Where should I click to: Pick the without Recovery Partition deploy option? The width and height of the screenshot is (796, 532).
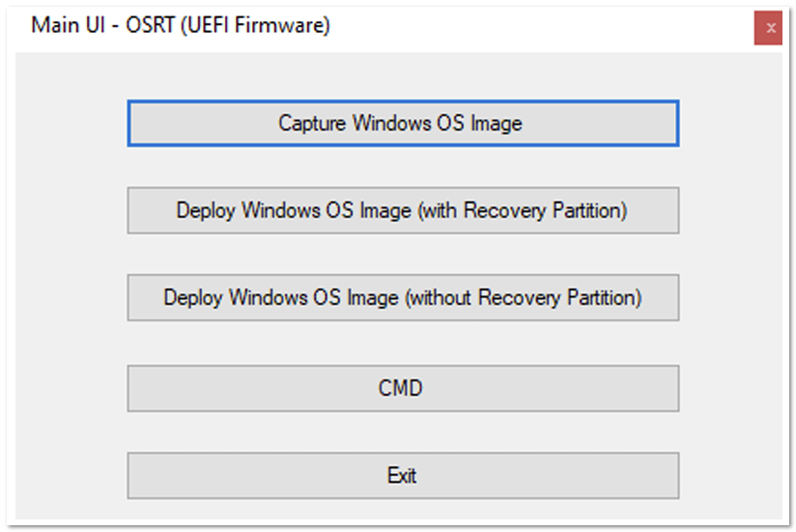point(403,297)
